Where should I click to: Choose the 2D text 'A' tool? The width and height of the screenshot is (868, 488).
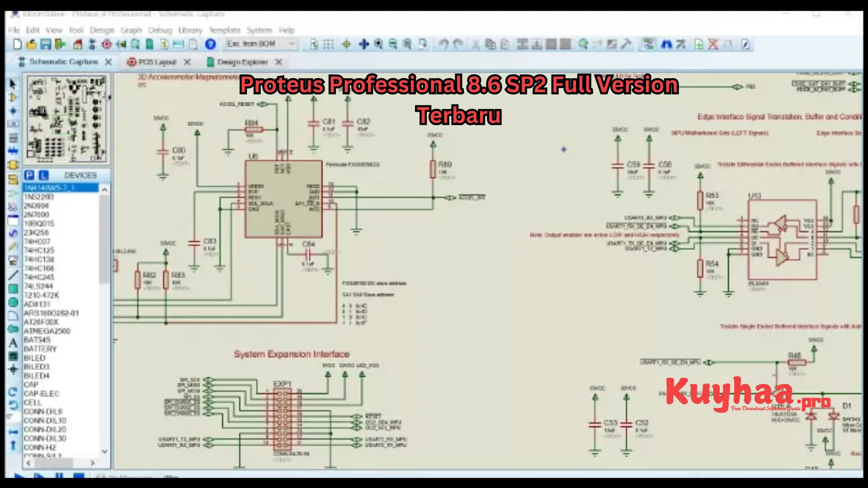tap(13, 343)
